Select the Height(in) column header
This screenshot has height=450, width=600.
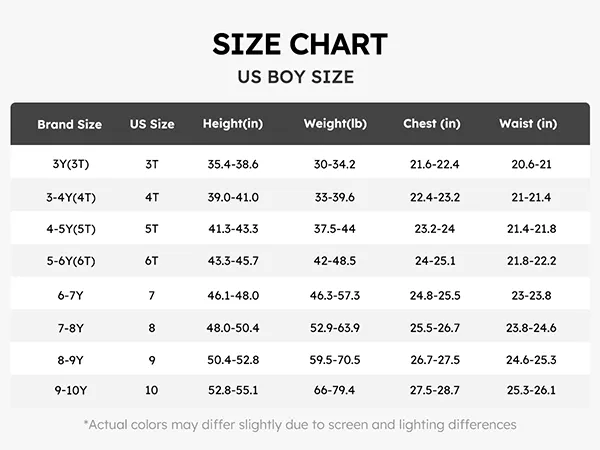232,125
